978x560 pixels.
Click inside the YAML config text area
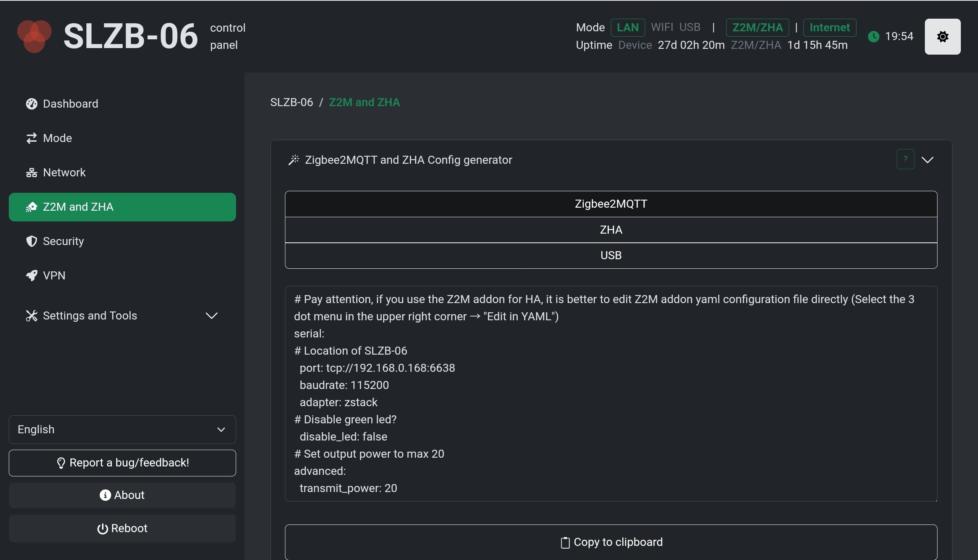611,393
